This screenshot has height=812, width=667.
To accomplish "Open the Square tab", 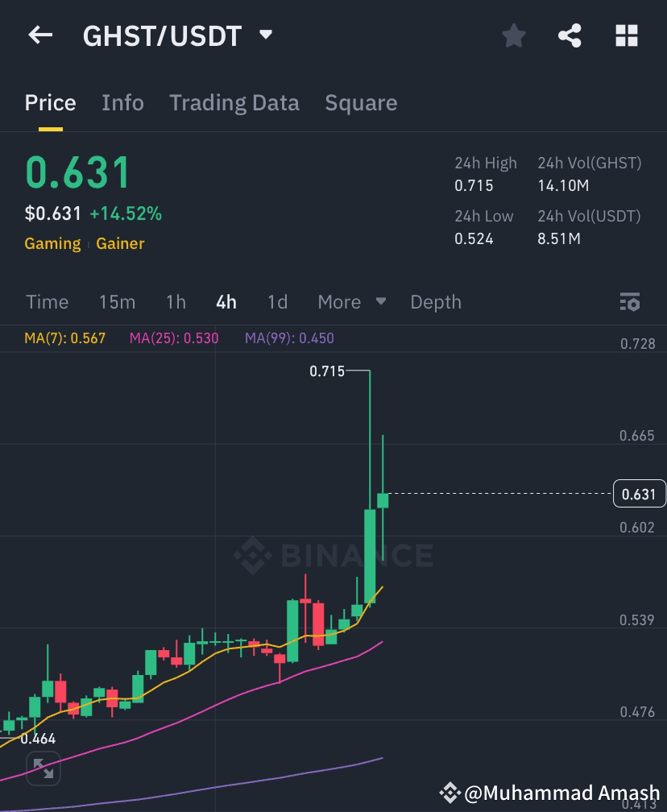I will 361,102.
